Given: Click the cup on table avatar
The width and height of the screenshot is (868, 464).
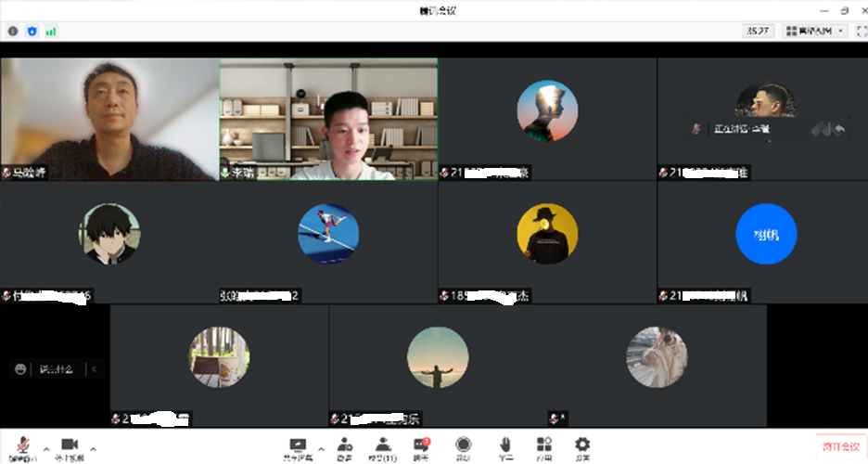Looking at the screenshot, I should click(219, 357).
